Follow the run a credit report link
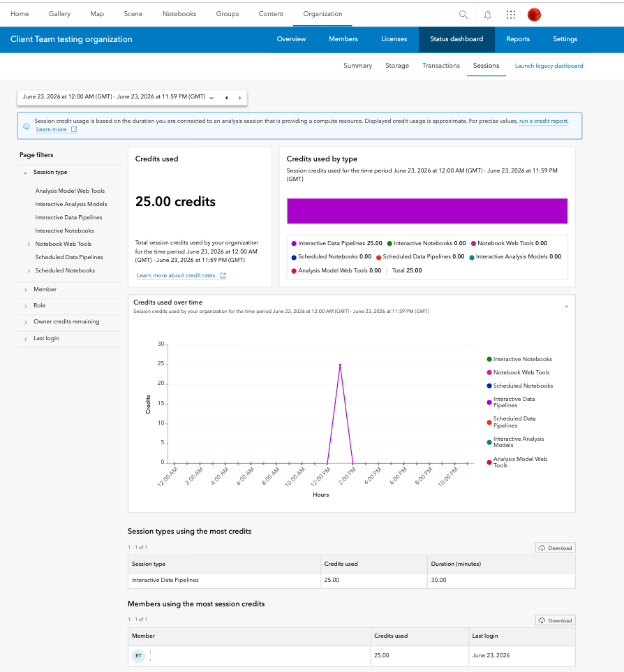Viewport: 624px width, 672px height. click(544, 122)
